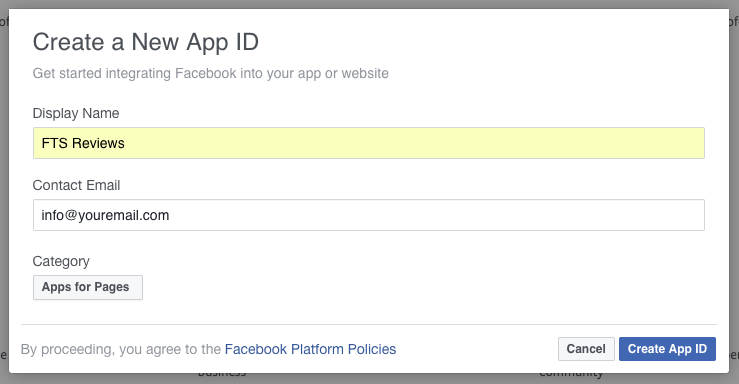
Task: Click the Display Name field label
Action: [76, 113]
